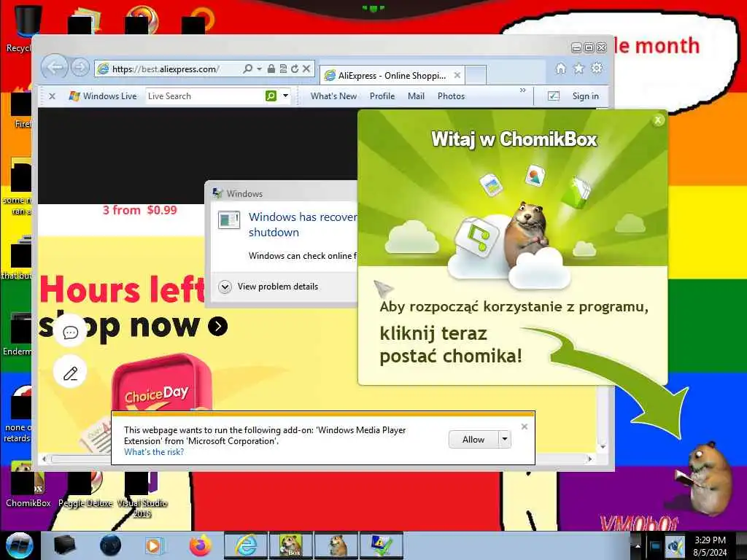Open the What's the risk? link
This screenshot has width=747, height=560.
point(154,452)
